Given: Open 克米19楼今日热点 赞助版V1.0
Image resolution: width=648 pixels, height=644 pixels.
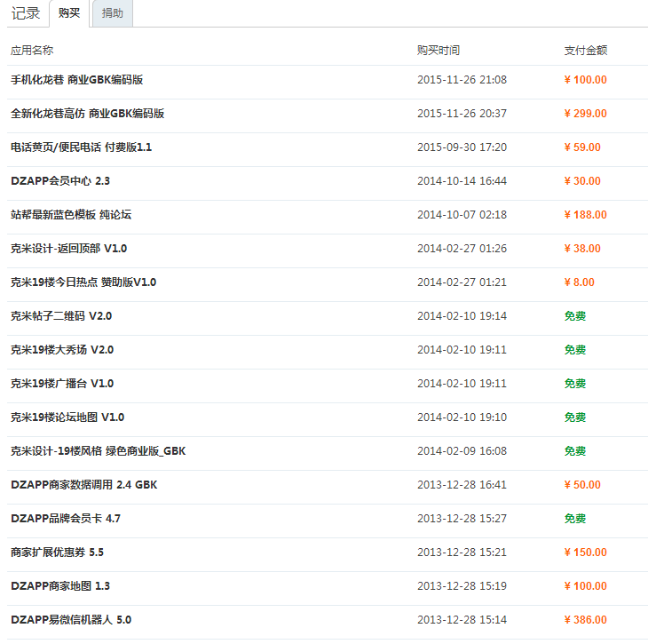Looking at the screenshot, I should point(83,282).
